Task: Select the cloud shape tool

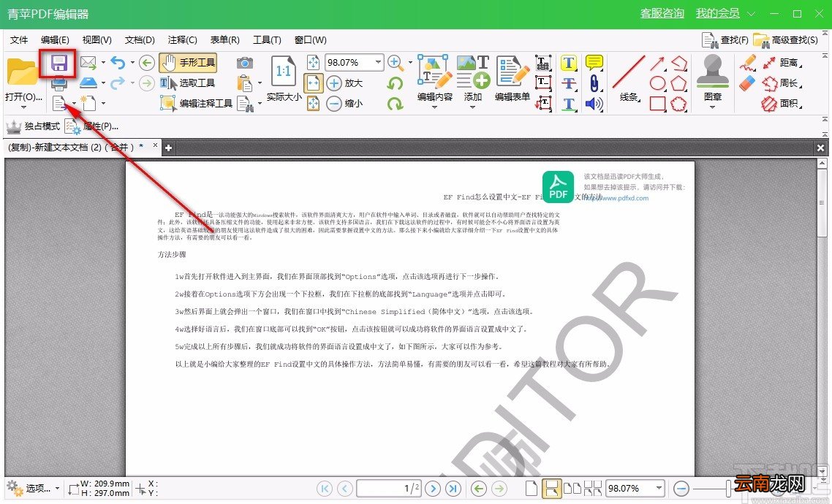Action: (678, 103)
